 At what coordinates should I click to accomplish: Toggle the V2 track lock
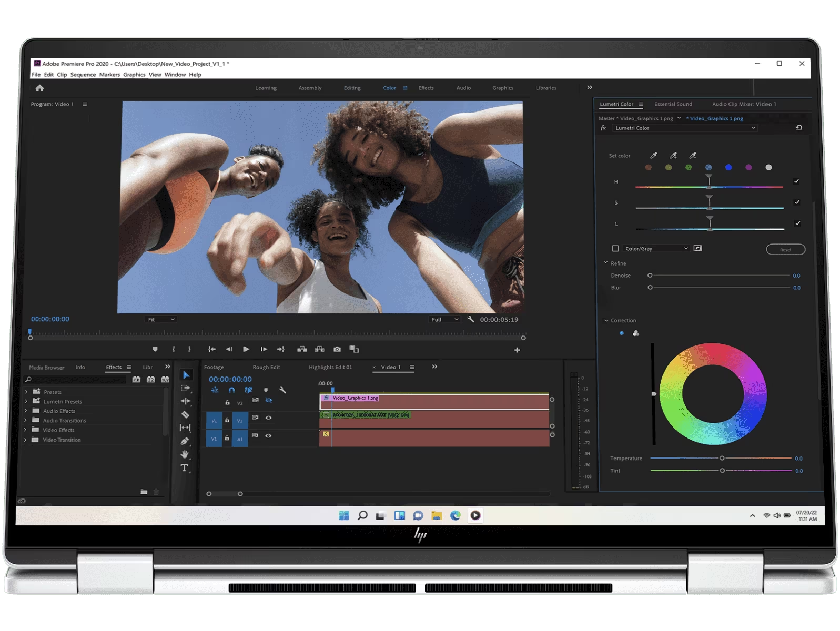[x=227, y=403]
